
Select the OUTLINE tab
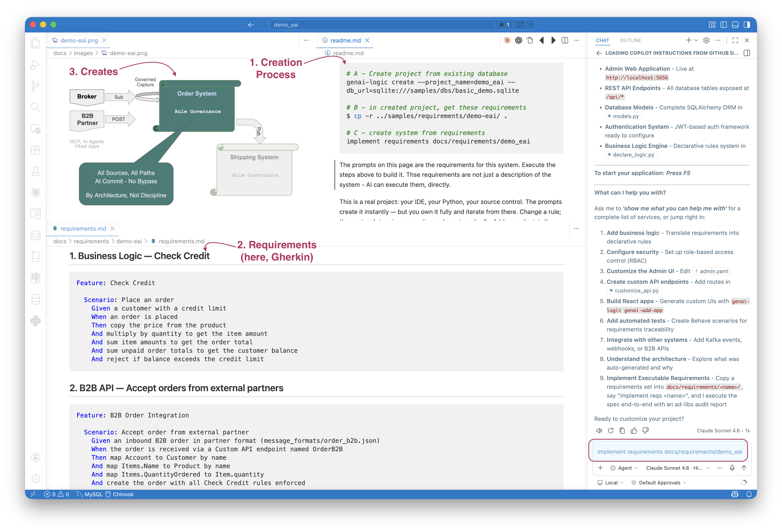630,40
